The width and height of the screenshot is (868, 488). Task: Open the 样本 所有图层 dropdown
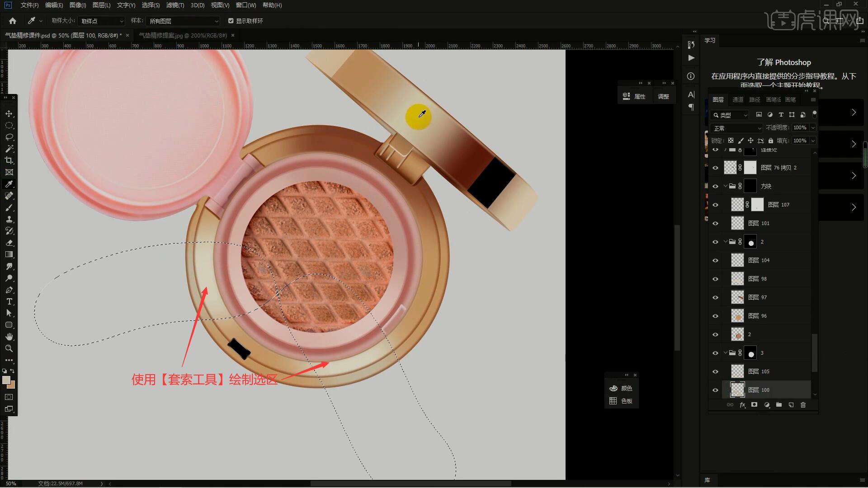pyautogui.click(x=183, y=21)
